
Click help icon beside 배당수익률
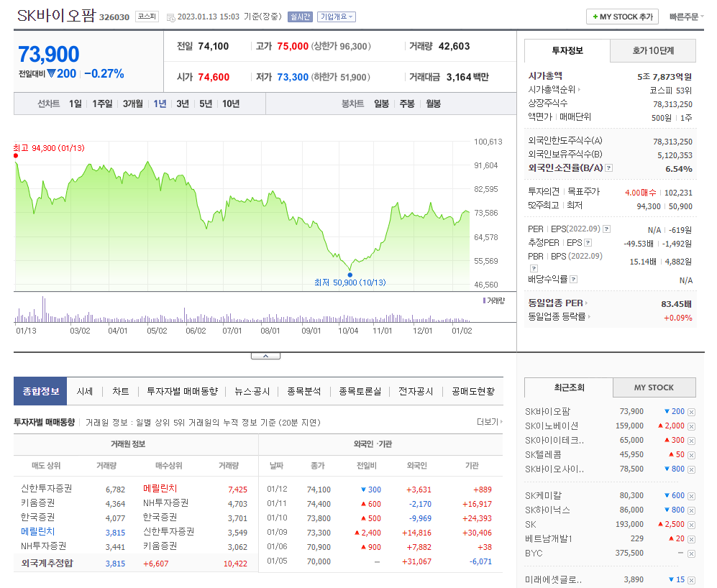click(x=573, y=280)
